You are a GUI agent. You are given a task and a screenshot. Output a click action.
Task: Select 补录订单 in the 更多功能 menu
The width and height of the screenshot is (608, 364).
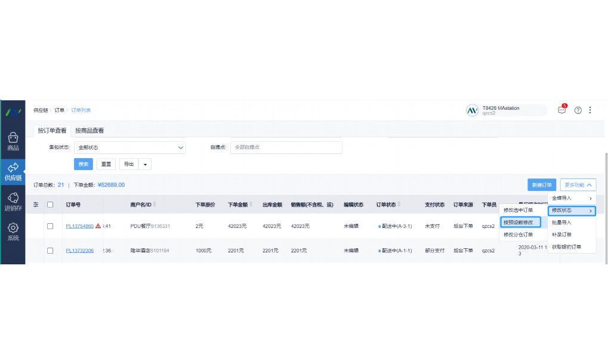(572, 235)
